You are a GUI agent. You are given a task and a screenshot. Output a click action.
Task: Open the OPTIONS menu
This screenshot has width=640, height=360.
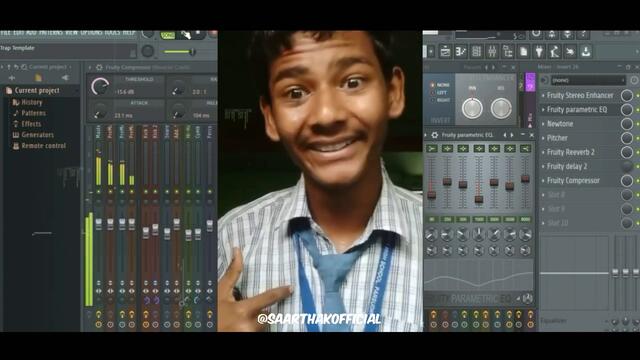(x=91, y=33)
